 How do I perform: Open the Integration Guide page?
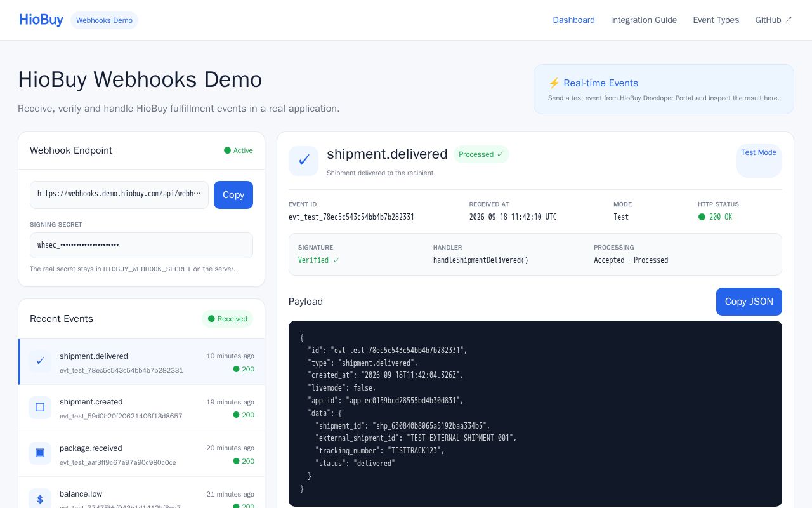pos(644,20)
